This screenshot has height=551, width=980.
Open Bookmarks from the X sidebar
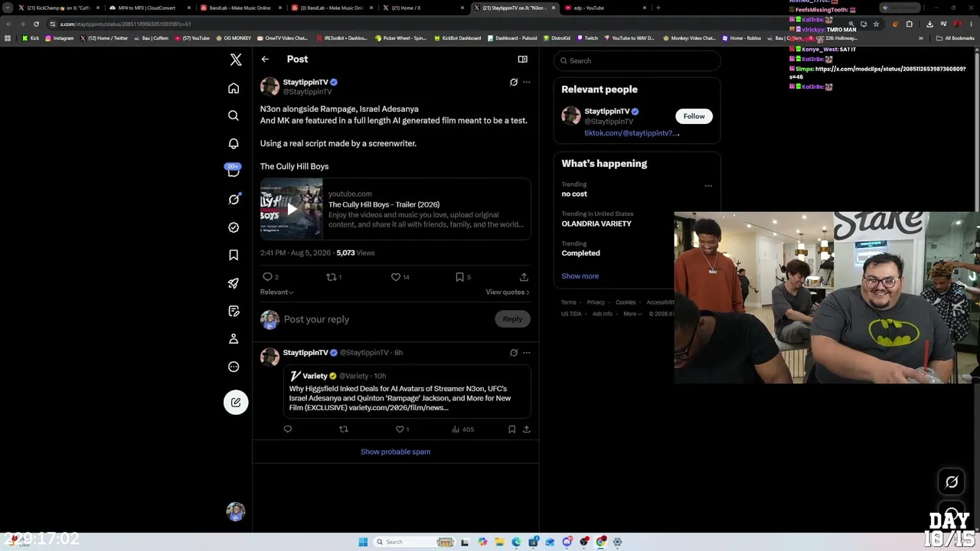click(x=234, y=255)
